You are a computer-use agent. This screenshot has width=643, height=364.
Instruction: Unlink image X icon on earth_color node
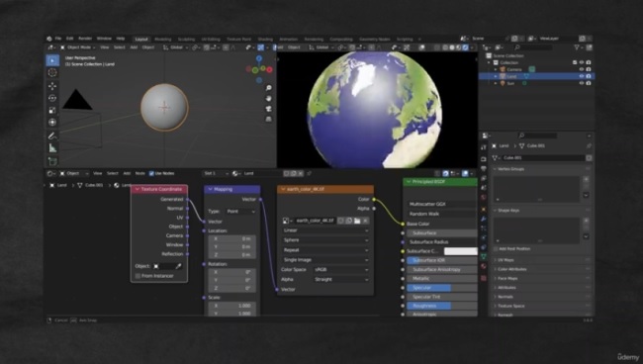click(365, 221)
